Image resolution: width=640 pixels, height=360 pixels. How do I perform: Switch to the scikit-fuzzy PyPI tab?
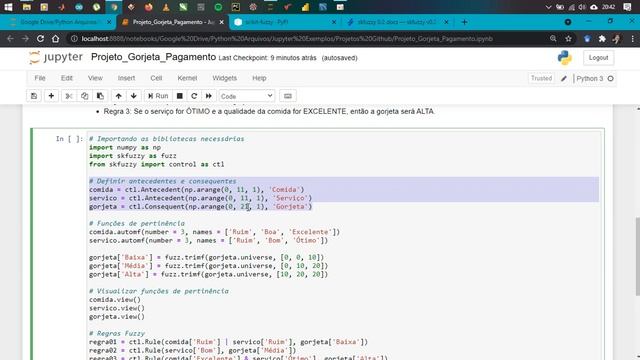(284, 22)
